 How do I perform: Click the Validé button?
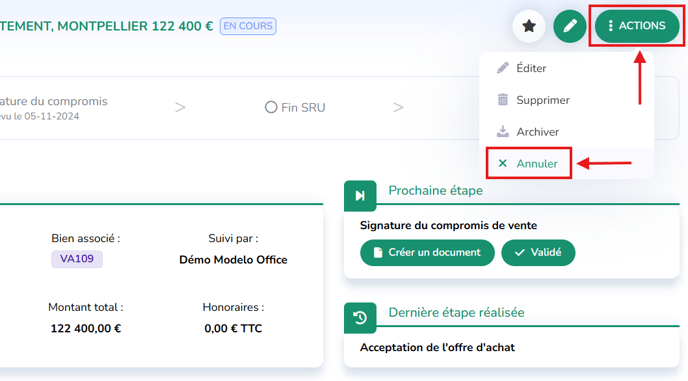538,252
